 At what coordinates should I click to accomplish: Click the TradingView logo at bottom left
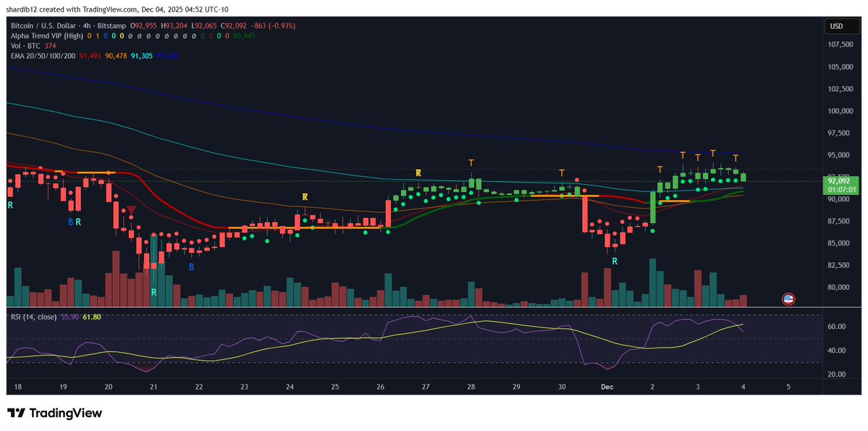coord(55,414)
